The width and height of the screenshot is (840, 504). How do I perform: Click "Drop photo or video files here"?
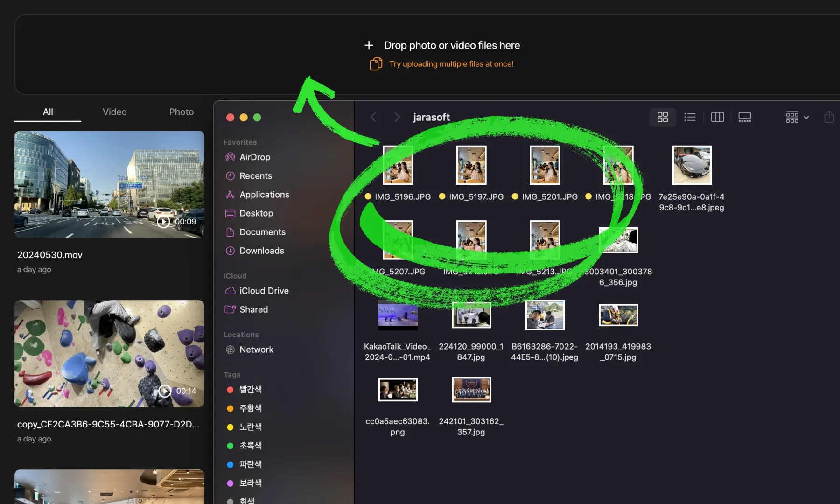[x=452, y=45]
